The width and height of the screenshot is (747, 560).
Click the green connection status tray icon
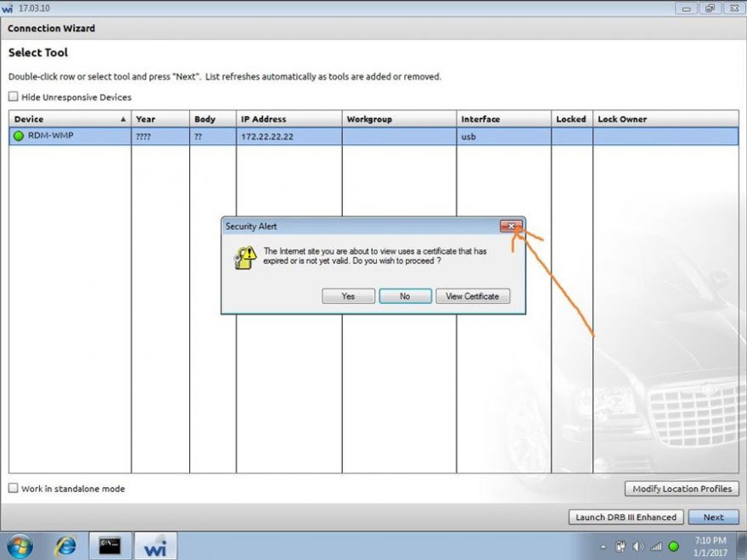[673, 546]
